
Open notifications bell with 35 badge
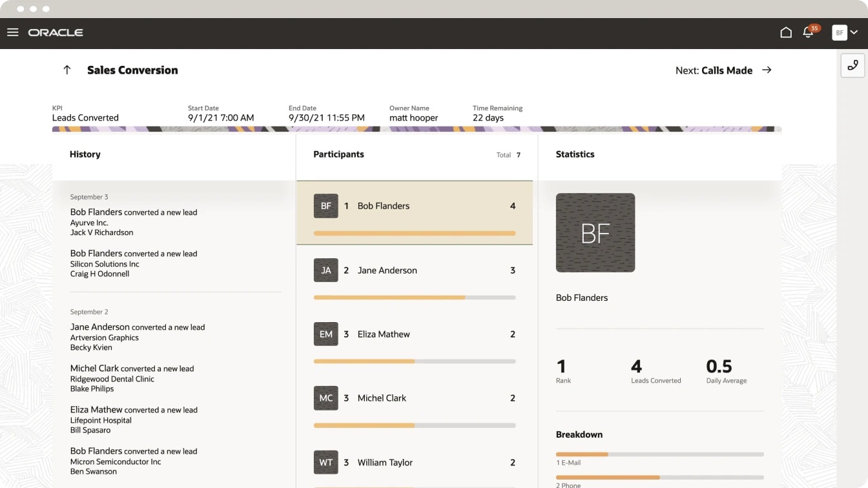tap(808, 32)
